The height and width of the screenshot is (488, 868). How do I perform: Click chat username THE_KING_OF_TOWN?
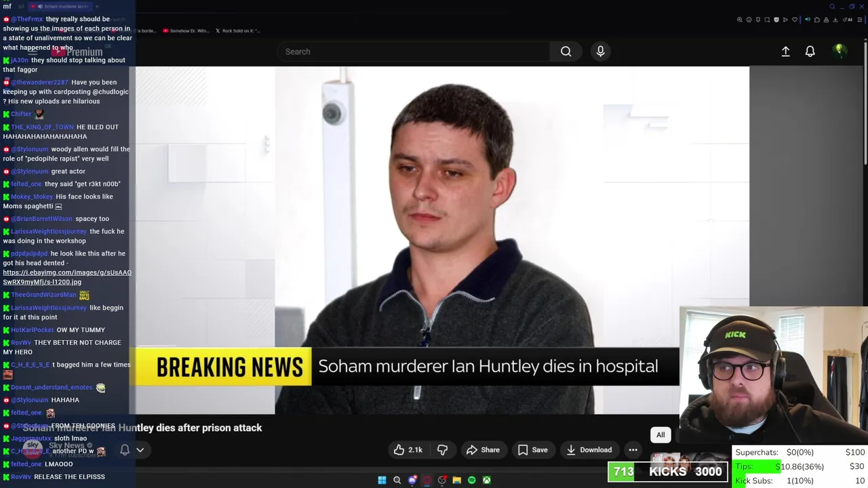pos(42,127)
